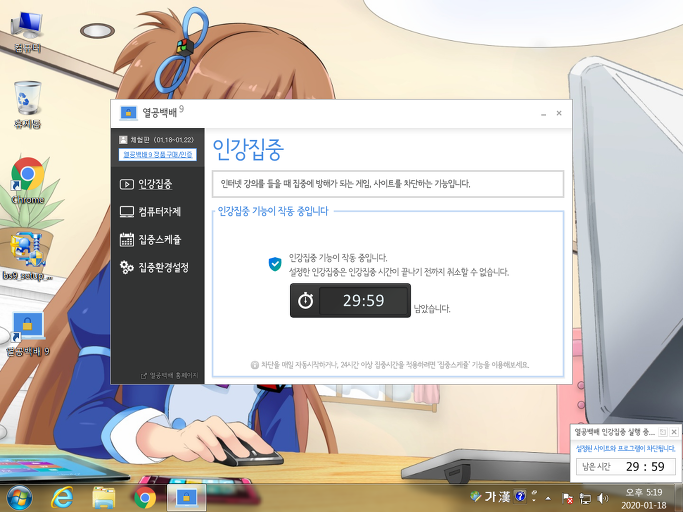Screen dimensions: 683x512
Task: Minimize the 열공백배 window
Action: (544, 113)
